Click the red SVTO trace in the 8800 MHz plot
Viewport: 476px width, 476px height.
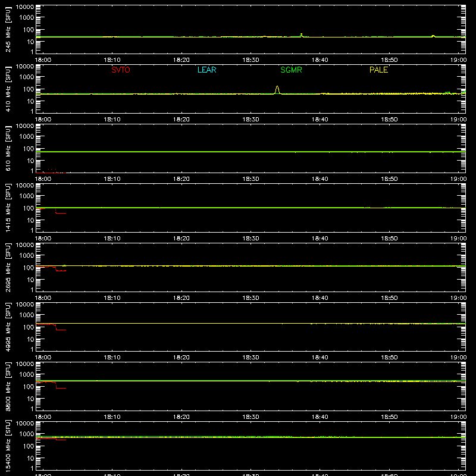click(x=61, y=388)
